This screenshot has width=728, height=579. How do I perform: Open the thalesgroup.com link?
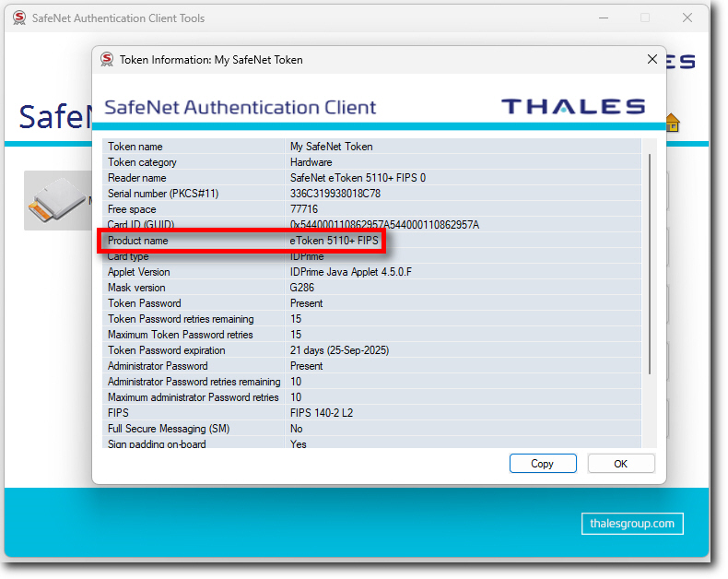[632, 524]
